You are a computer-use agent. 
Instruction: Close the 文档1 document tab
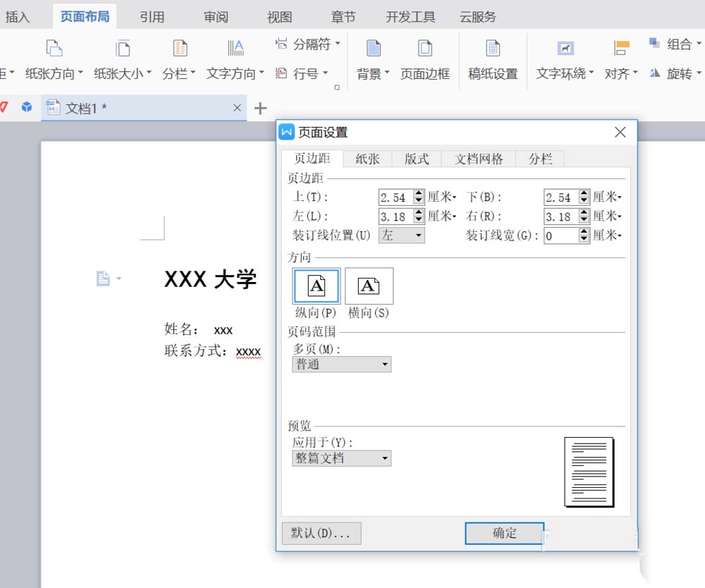[x=238, y=108]
